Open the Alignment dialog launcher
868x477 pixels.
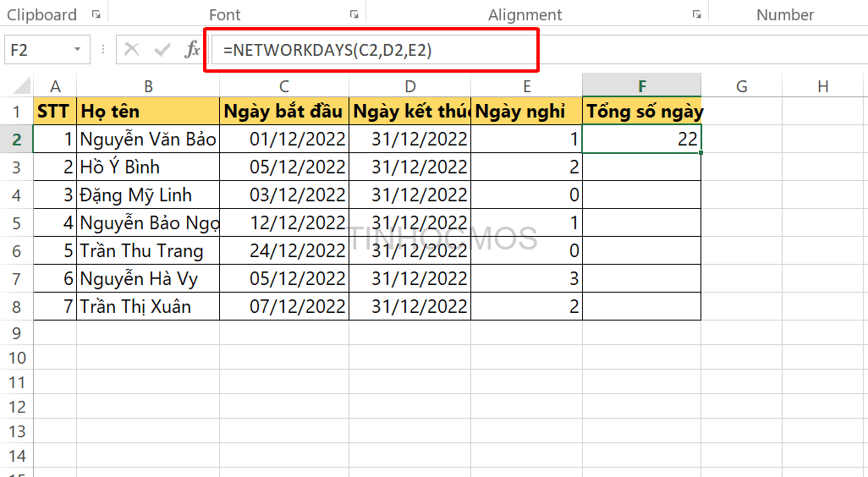697,15
